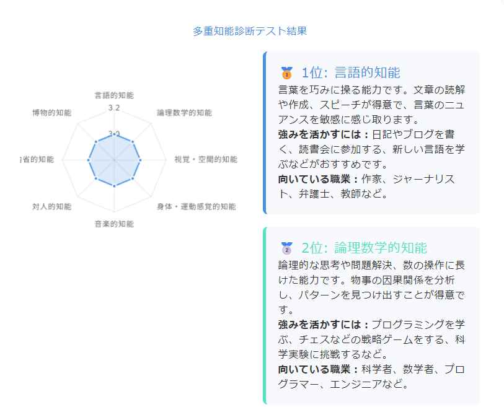The width and height of the screenshot is (504, 420).
Task: Click the 3.2 scale tick on radar chart
Action: [114, 108]
